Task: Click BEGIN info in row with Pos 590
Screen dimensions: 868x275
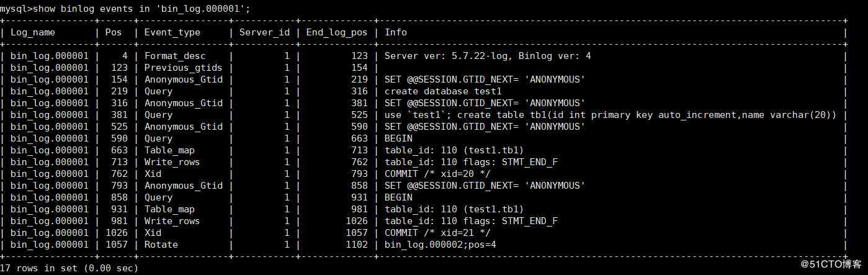Action: click(398, 138)
